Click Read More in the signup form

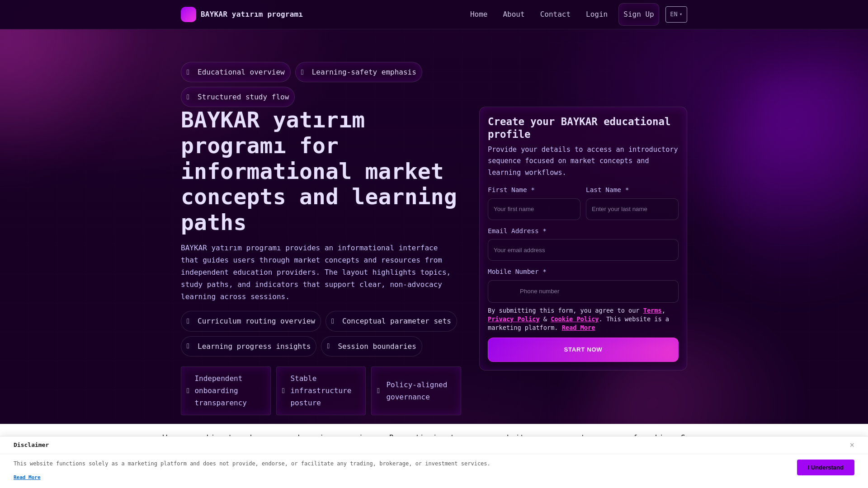tap(578, 328)
